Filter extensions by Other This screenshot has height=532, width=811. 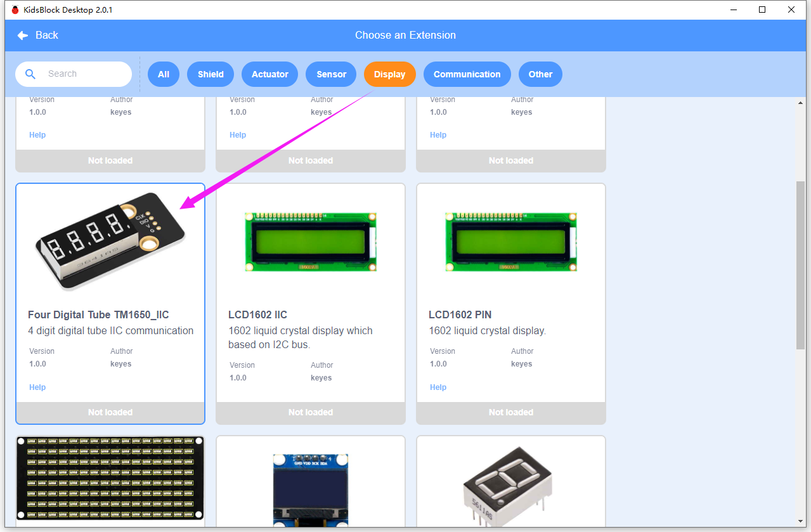pyautogui.click(x=541, y=74)
